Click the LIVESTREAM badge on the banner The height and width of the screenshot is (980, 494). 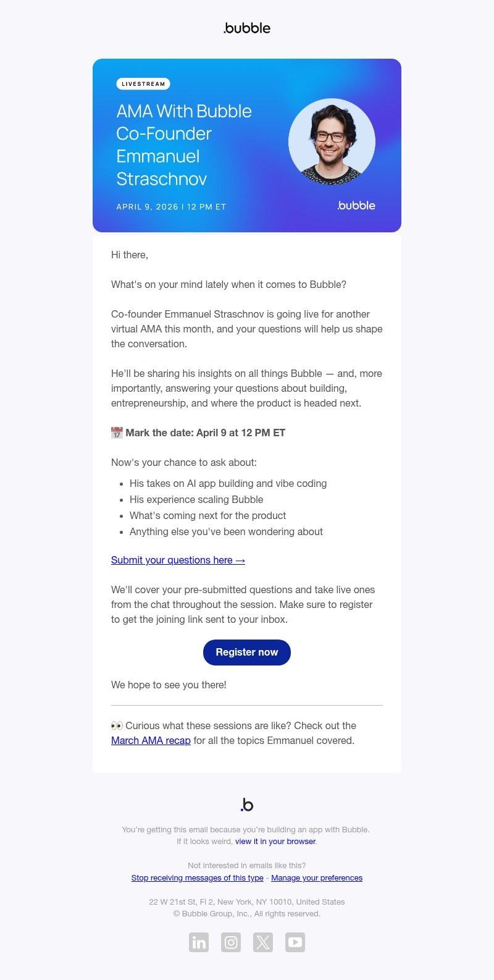(x=143, y=83)
